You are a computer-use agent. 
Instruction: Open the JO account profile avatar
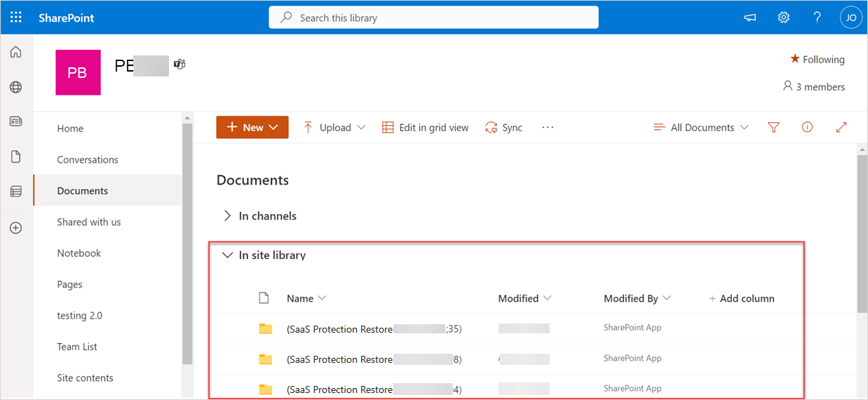coord(851,18)
